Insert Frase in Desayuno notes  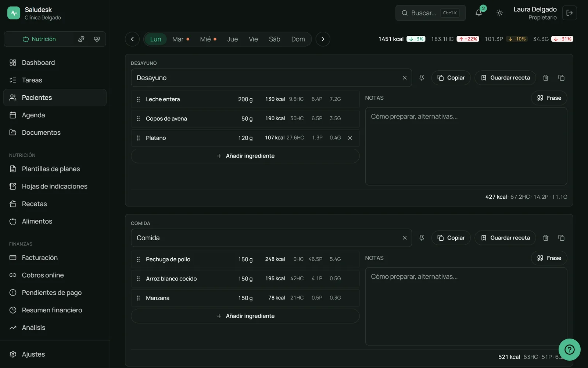point(549,98)
